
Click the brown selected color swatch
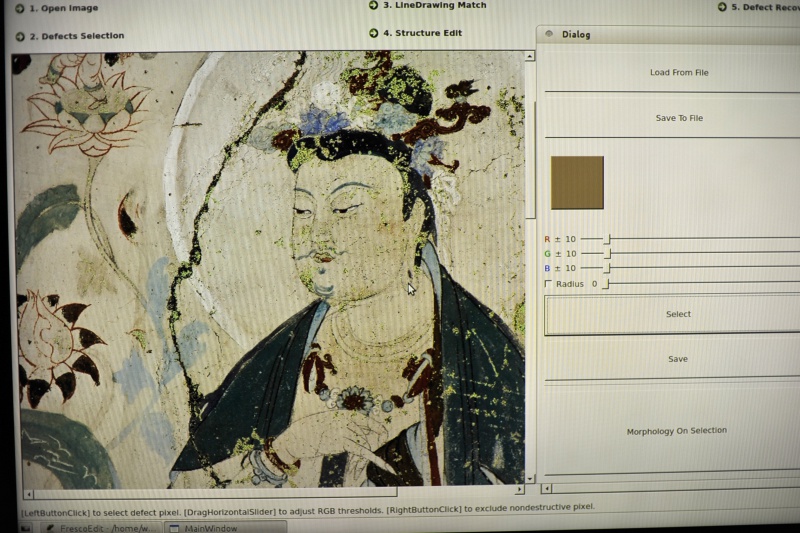pos(577,183)
